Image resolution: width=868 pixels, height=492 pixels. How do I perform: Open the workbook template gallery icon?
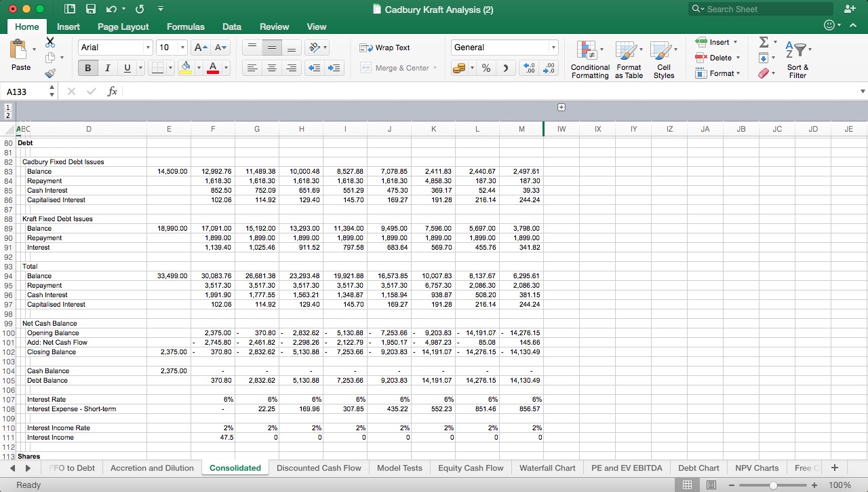point(70,9)
